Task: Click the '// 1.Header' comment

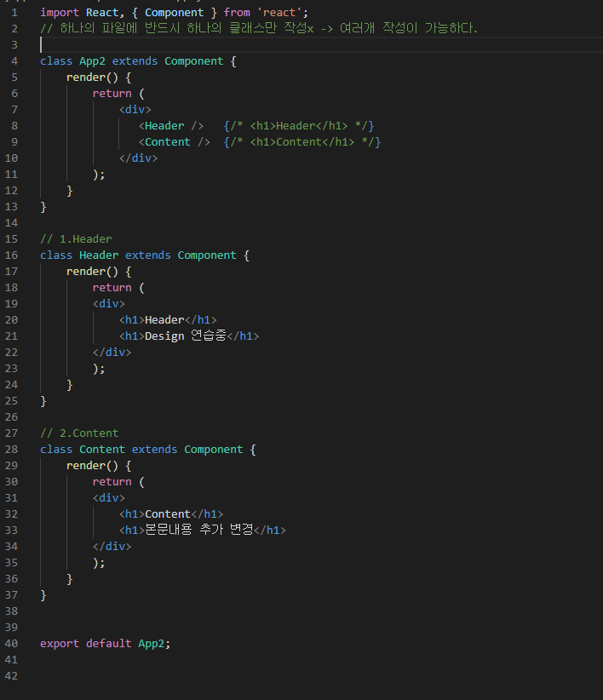Action: [76, 239]
